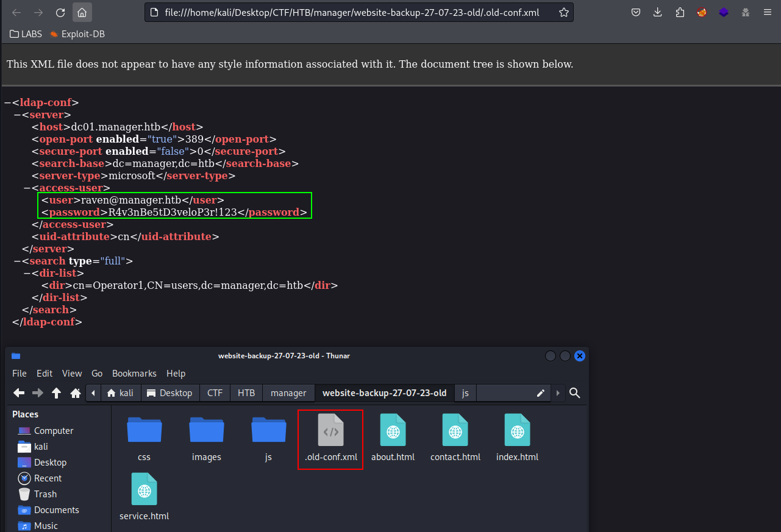
Task: Save page to Pocket
Action: coord(635,12)
